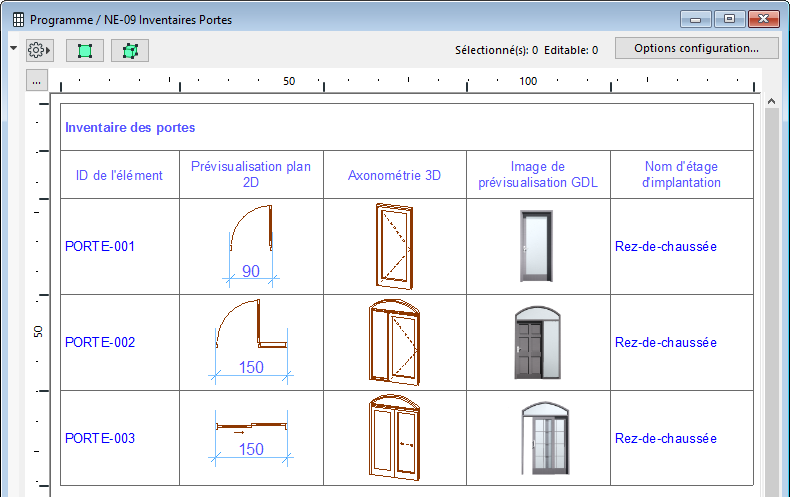Click Rez-de-chaussée cell for PORTE-002
790x497 pixels.
(666, 342)
